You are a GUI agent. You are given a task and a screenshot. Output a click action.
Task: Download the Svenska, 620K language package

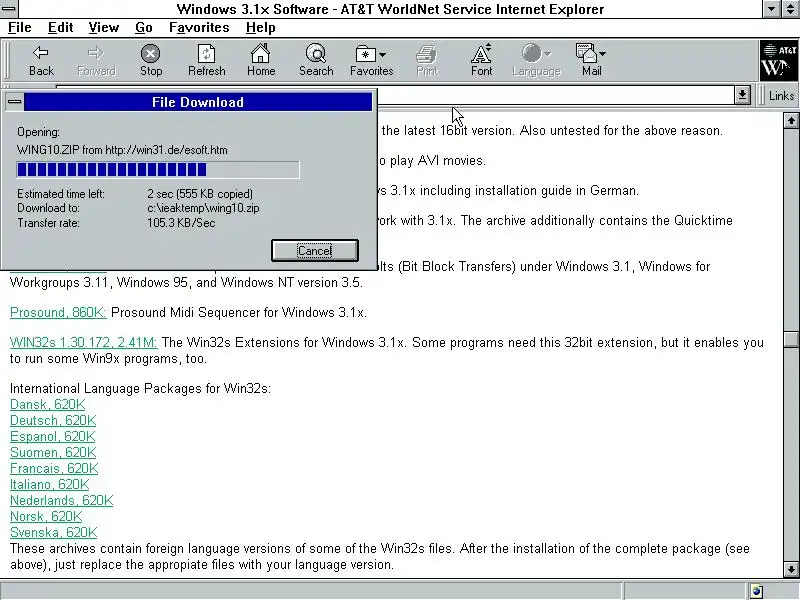[x=54, y=533]
